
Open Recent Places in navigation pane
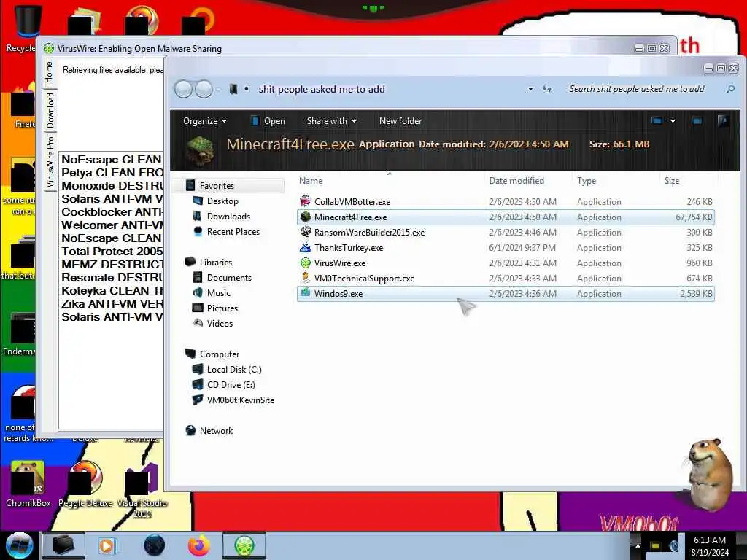pyautogui.click(x=233, y=231)
